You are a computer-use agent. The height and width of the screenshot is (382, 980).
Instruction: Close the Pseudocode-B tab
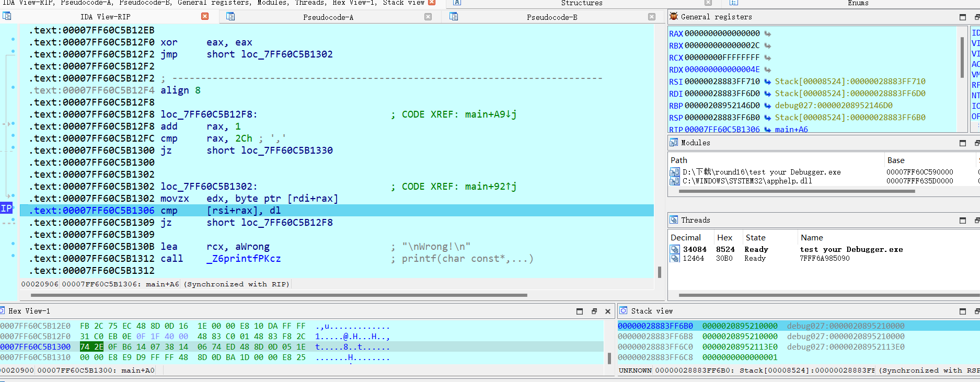652,17
